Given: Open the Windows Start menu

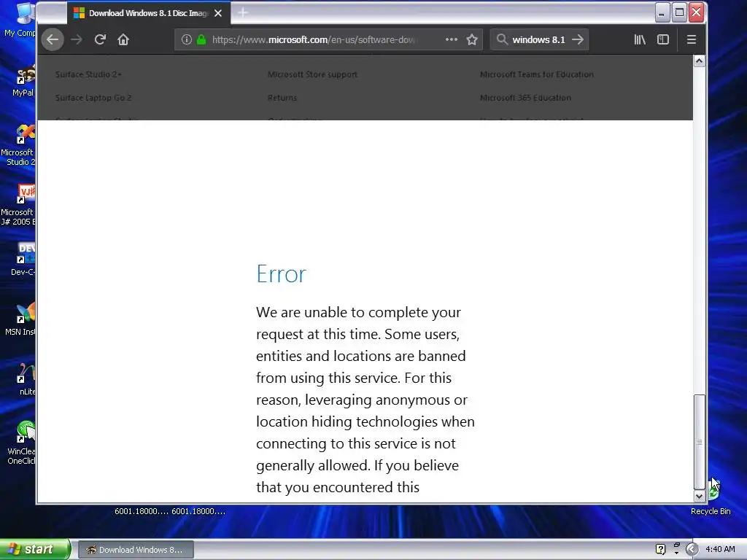Looking at the screenshot, I should [x=35, y=549].
